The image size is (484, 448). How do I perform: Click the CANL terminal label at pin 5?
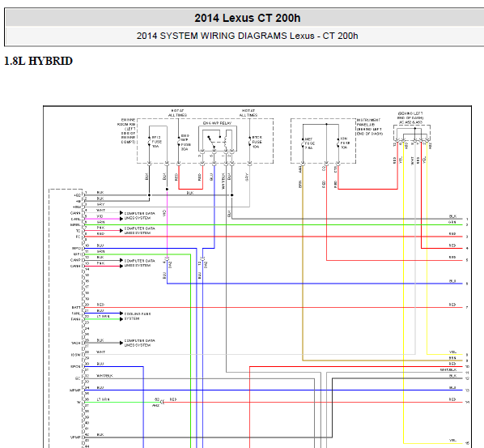point(76,219)
